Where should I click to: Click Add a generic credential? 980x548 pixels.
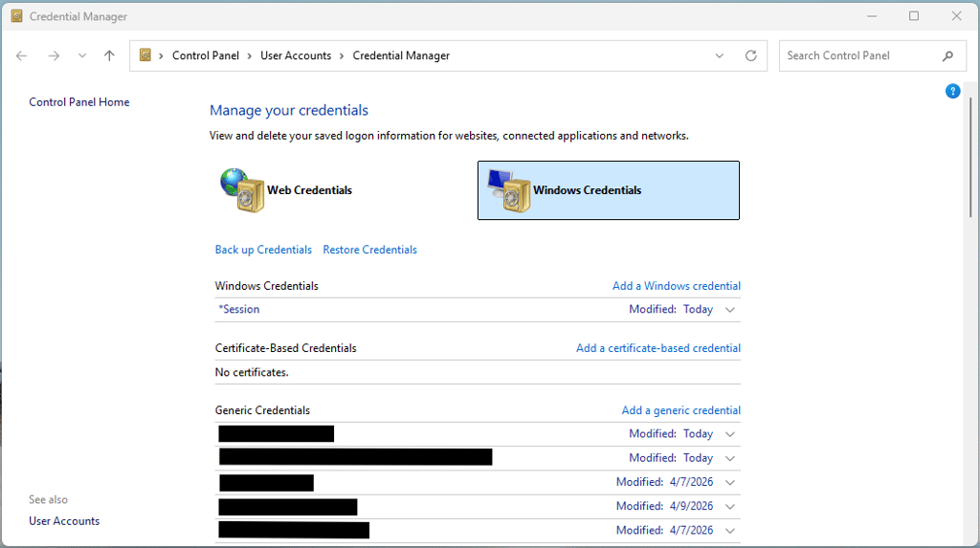680,410
